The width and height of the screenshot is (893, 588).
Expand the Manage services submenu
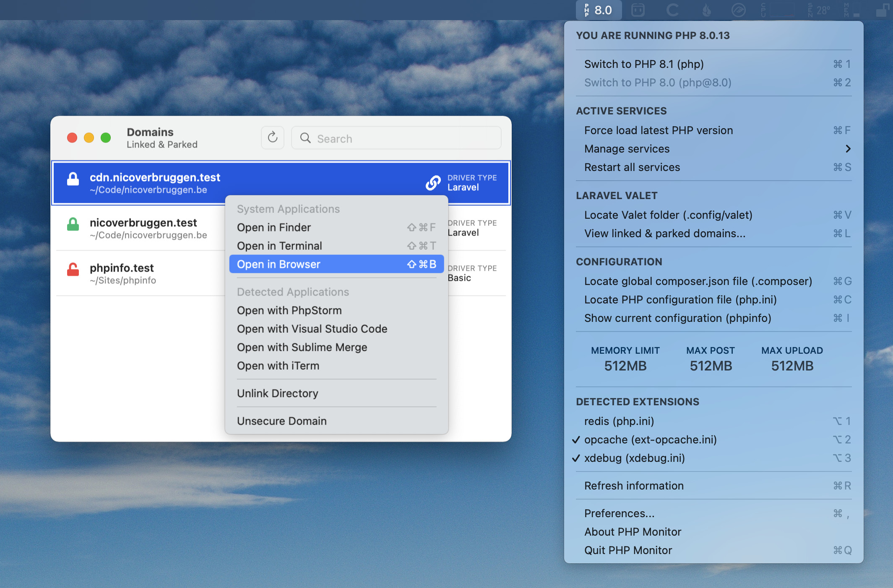713,149
